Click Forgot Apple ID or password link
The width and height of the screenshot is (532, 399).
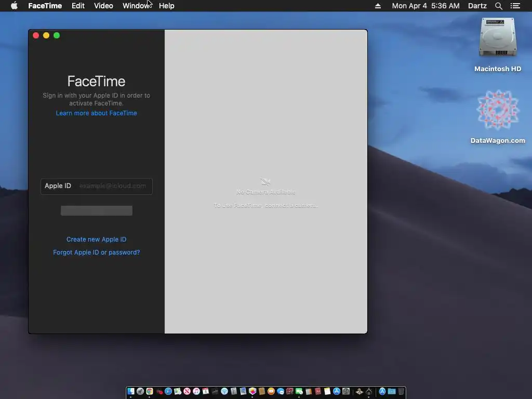click(x=96, y=252)
